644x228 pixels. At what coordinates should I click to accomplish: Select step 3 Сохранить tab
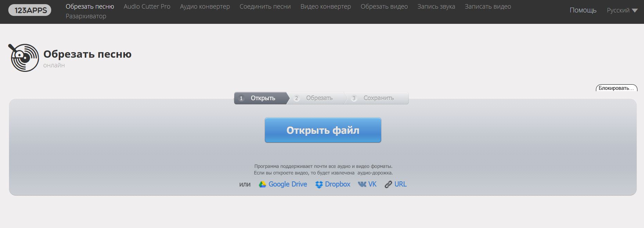click(378, 98)
